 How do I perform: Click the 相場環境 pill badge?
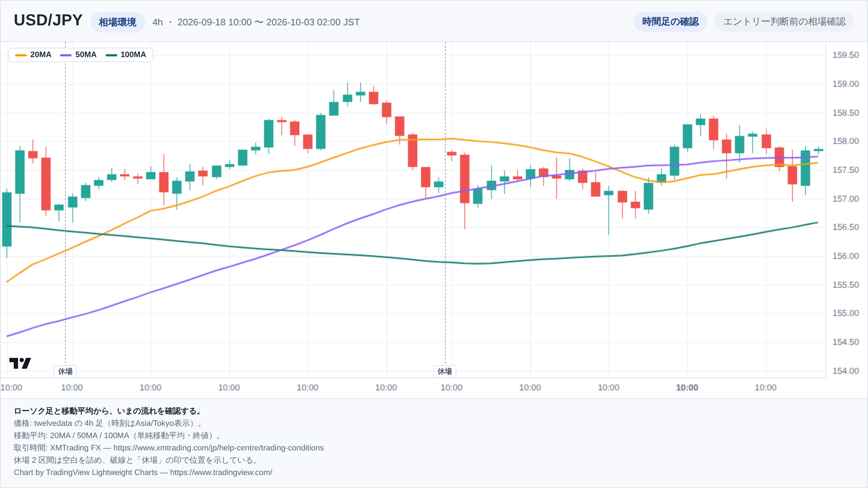click(118, 22)
